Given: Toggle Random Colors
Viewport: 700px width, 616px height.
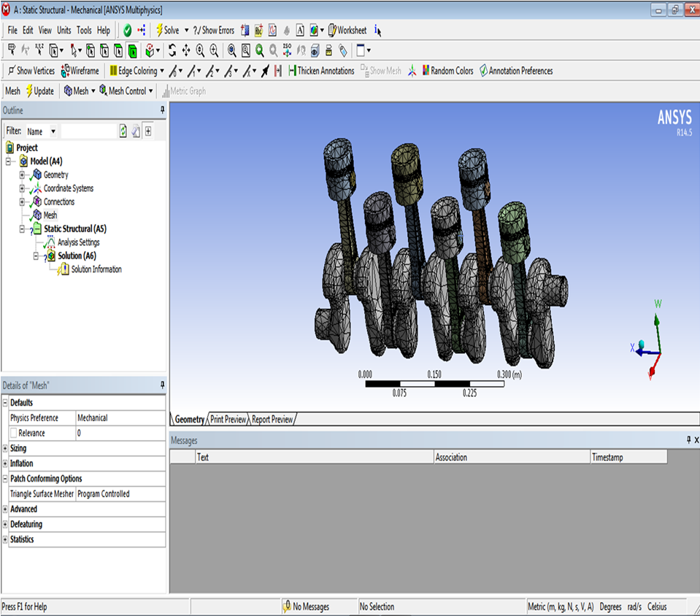Looking at the screenshot, I should pyautogui.click(x=448, y=71).
